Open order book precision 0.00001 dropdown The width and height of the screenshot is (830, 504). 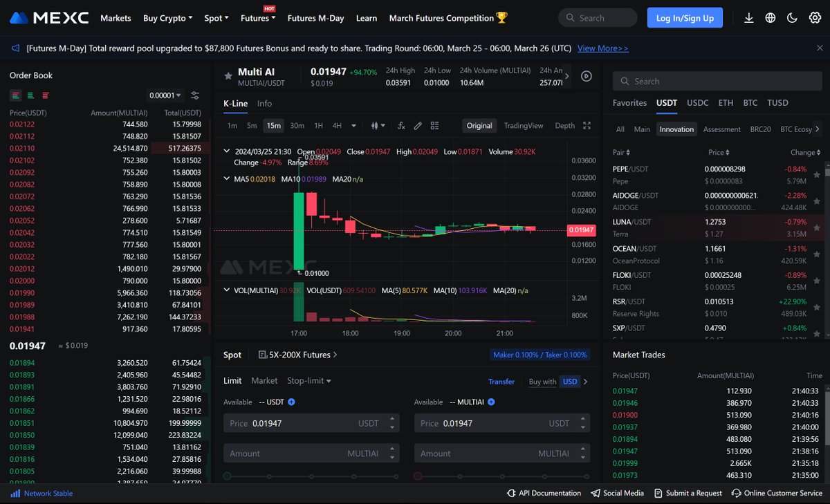[x=165, y=95]
